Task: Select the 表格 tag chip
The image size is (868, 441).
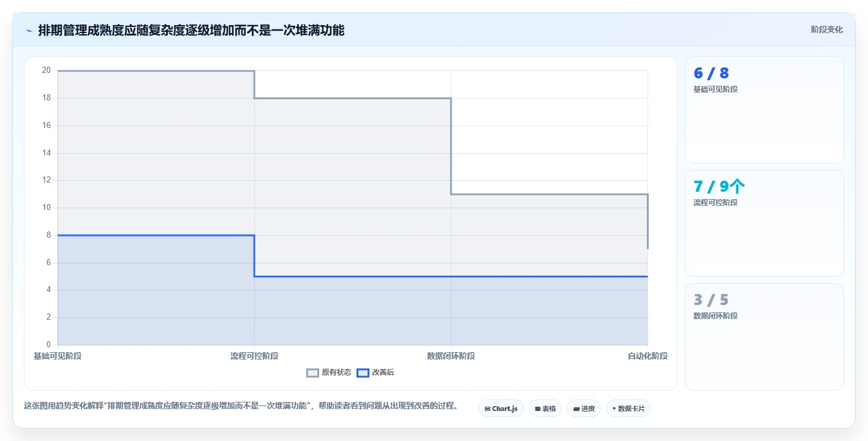Action: [545, 409]
